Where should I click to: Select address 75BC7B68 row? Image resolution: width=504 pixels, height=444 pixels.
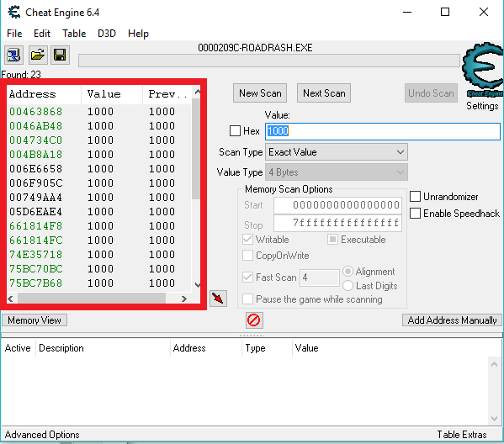click(x=99, y=283)
